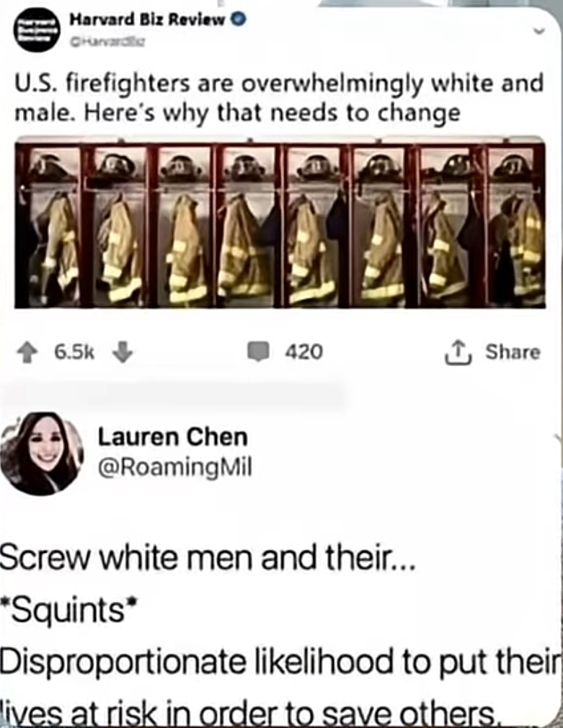Open the Harvard Biz Review account name
Image resolution: width=563 pixels, height=728 pixels.
pos(147,20)
